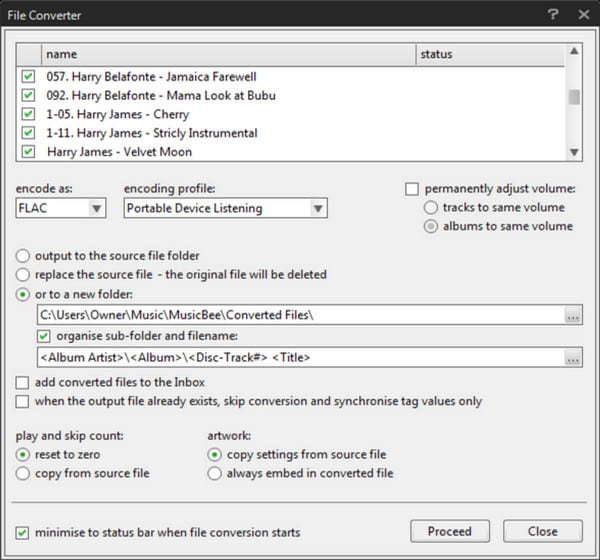600x560 pixels.
Task: Open the encoding profile dropdown
Action: pyautogui.click(x=225, y=208)
